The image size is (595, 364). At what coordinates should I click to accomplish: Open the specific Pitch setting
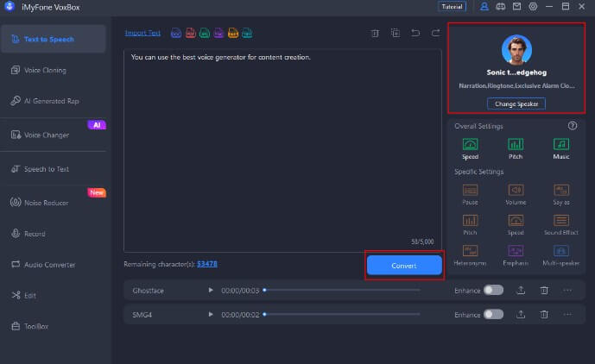point(470,225)
